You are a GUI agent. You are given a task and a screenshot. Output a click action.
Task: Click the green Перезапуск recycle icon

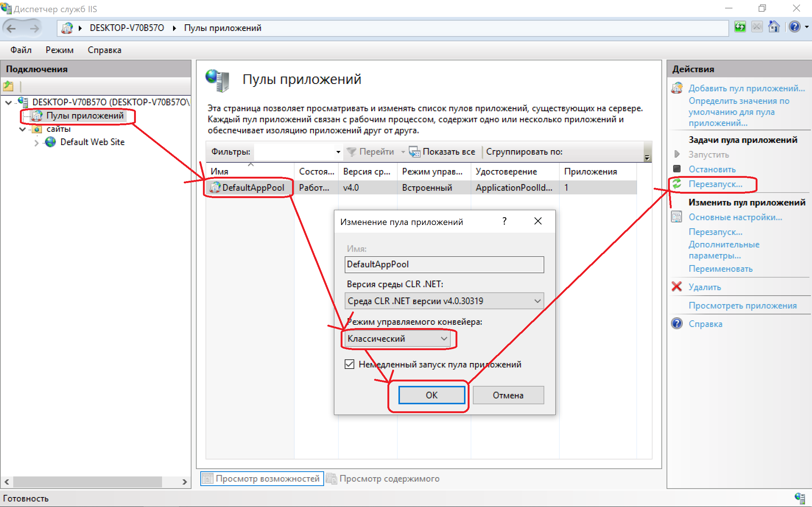677,184
